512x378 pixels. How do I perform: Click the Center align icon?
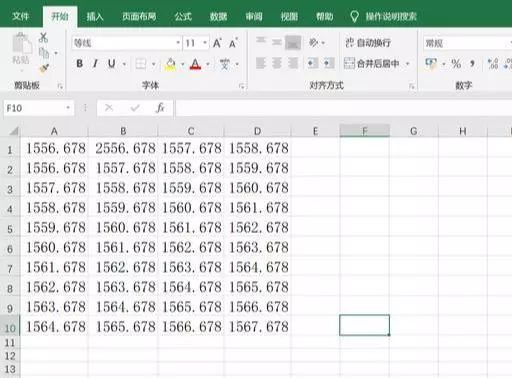[277, 63]
